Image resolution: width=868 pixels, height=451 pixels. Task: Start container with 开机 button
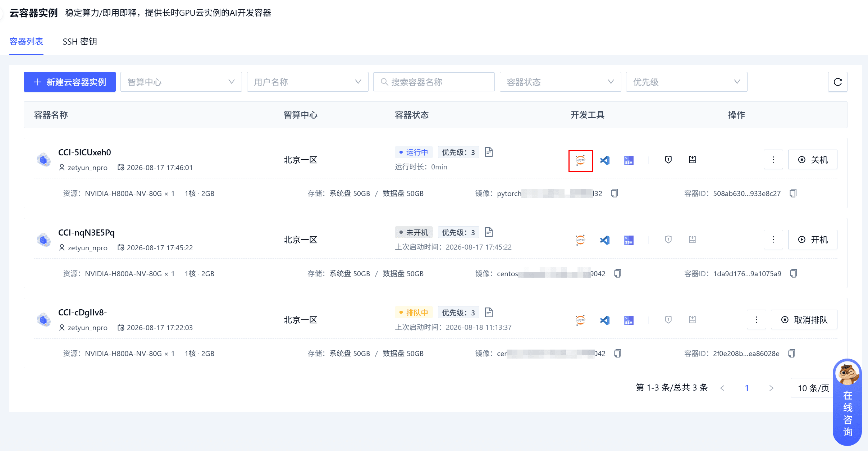[x=813, y=240]
